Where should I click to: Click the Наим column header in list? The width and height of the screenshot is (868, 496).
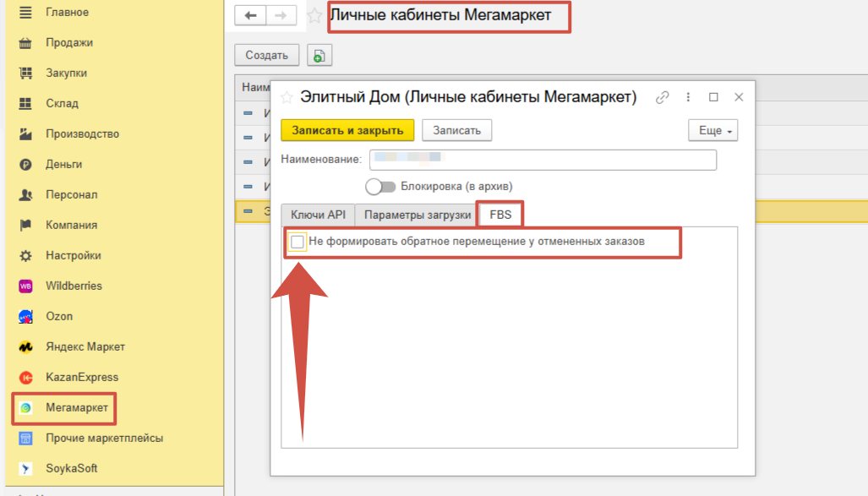pyautogui.click(x=256, y=88)
